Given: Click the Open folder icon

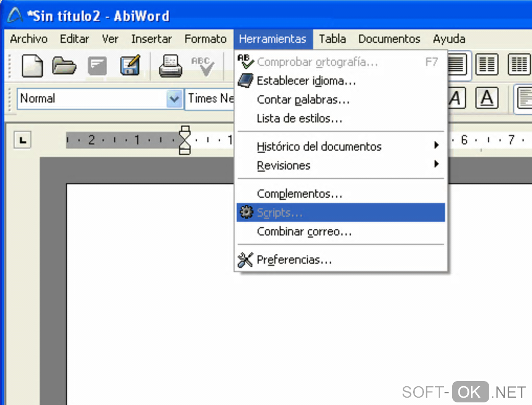Looking at the screenshot, I should [x=64, y=66].
